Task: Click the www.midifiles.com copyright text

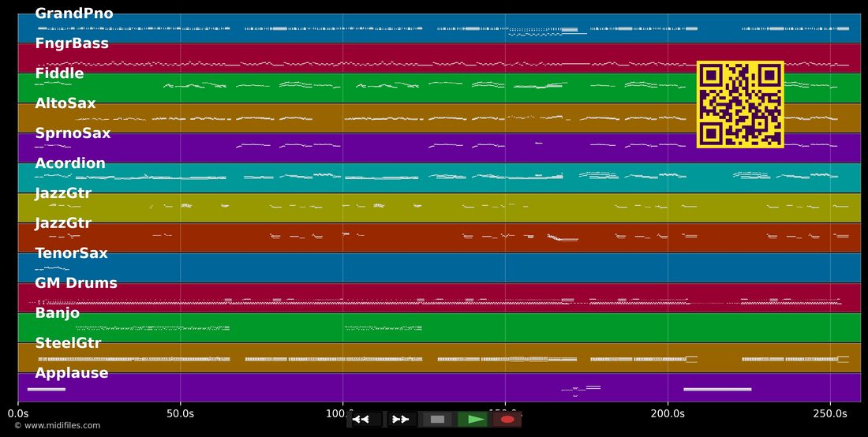Action: (x=58, y=425)
